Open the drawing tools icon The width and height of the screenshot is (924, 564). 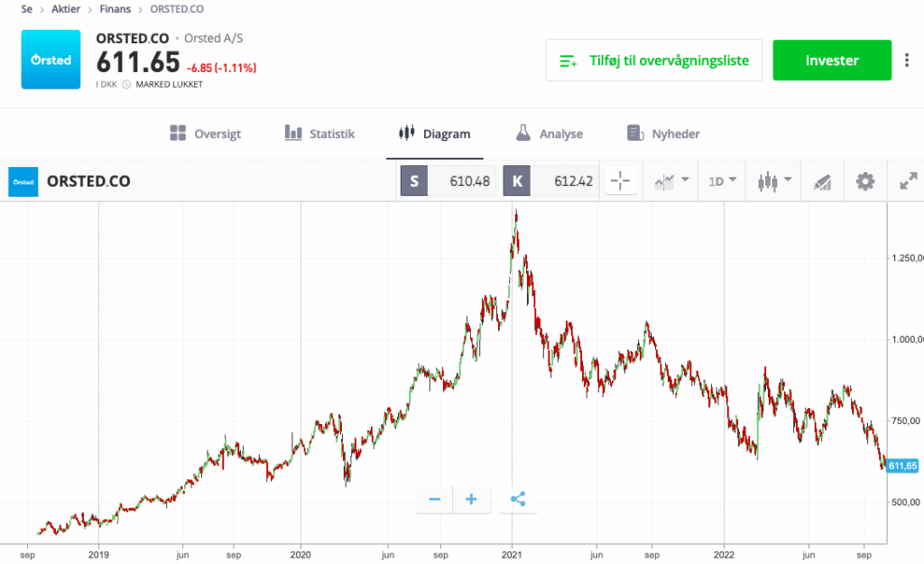822,181
